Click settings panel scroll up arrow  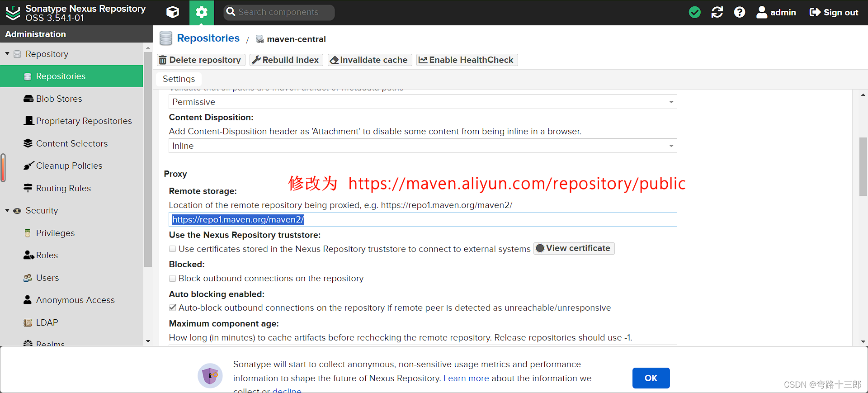863,95
